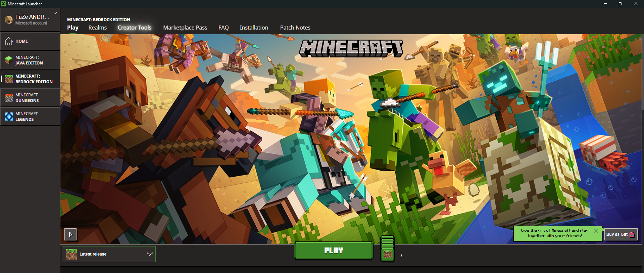Click the vertical scrollbar on the right edge
This screenshot has width=644, height=273.
coord(643,72)
